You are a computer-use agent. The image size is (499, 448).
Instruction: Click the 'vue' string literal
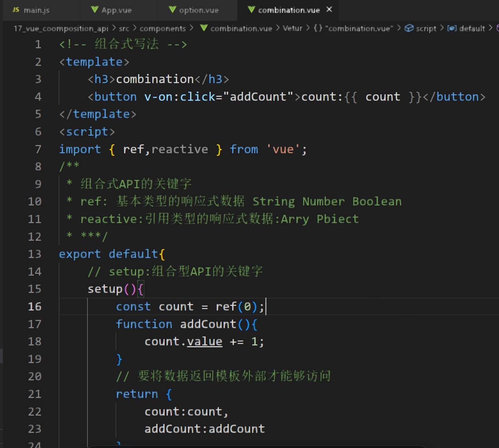[283, 149]
